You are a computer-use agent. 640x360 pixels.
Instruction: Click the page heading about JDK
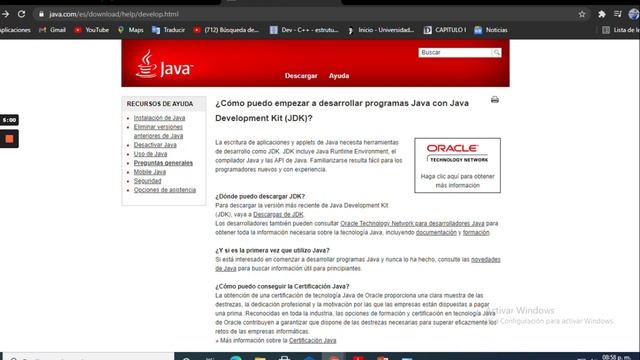point(342,111)
